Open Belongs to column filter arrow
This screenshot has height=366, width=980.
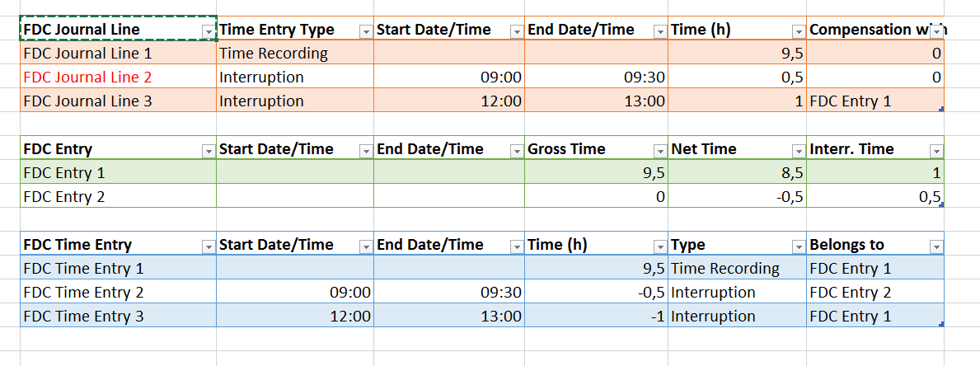[935, 246]
